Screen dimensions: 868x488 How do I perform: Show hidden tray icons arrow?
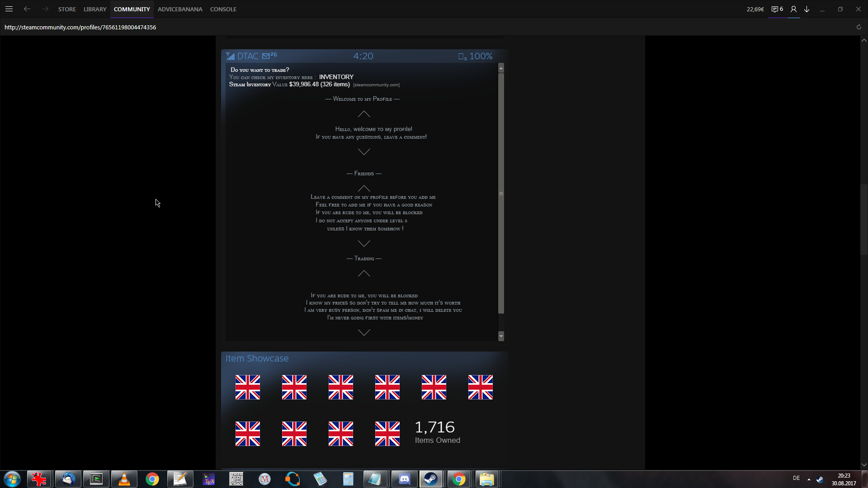(x=809, y=479)
